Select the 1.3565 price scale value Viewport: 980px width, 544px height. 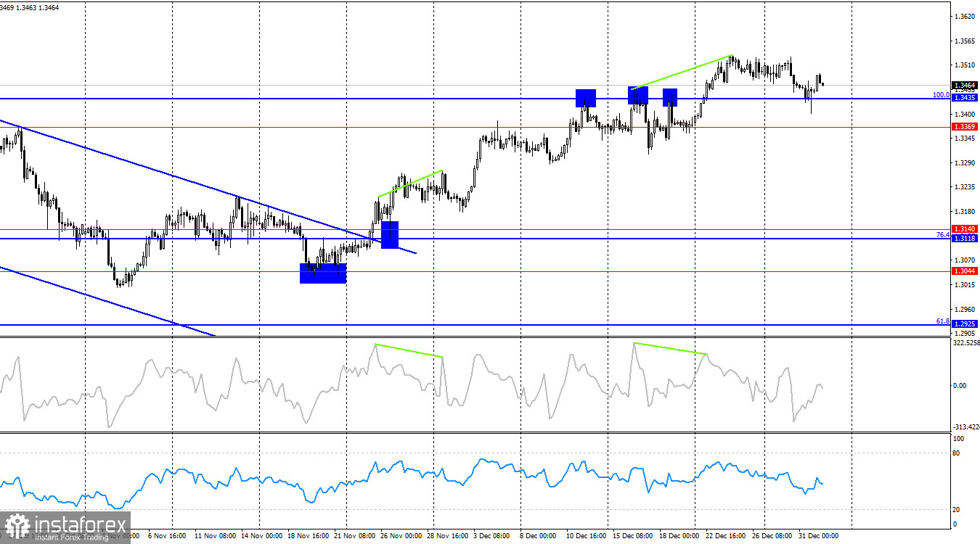965,41
